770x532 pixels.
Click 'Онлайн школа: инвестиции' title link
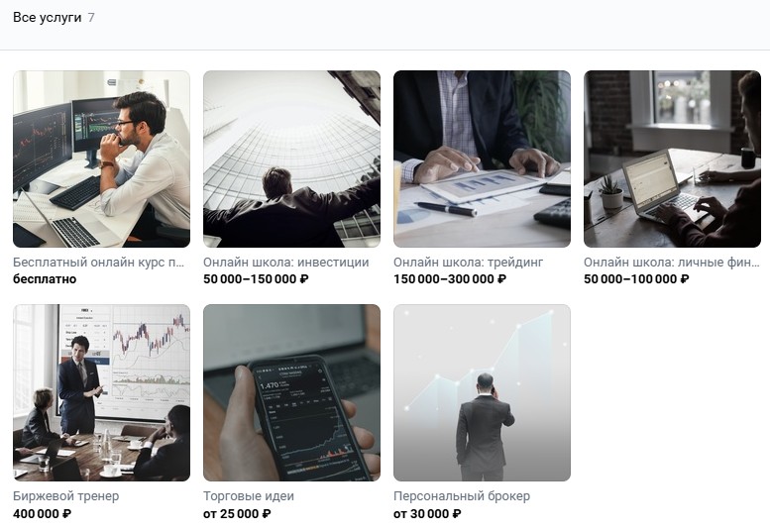click(285, 263)
